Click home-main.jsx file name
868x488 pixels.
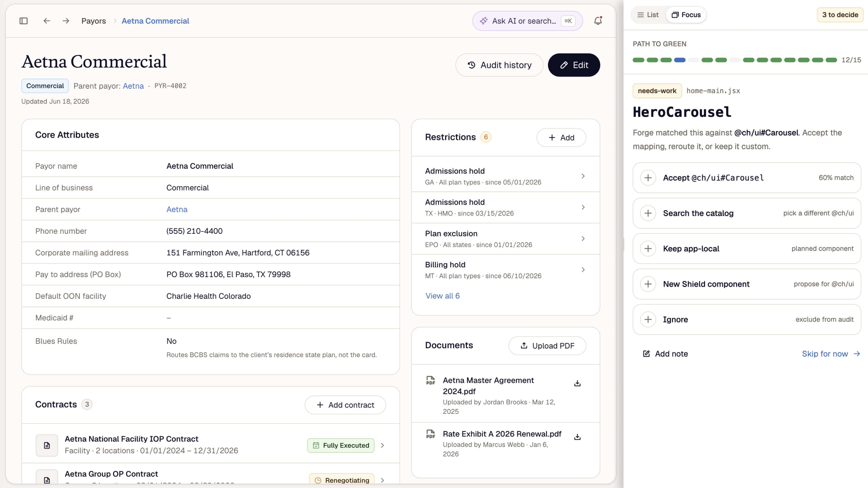(713, 91)
